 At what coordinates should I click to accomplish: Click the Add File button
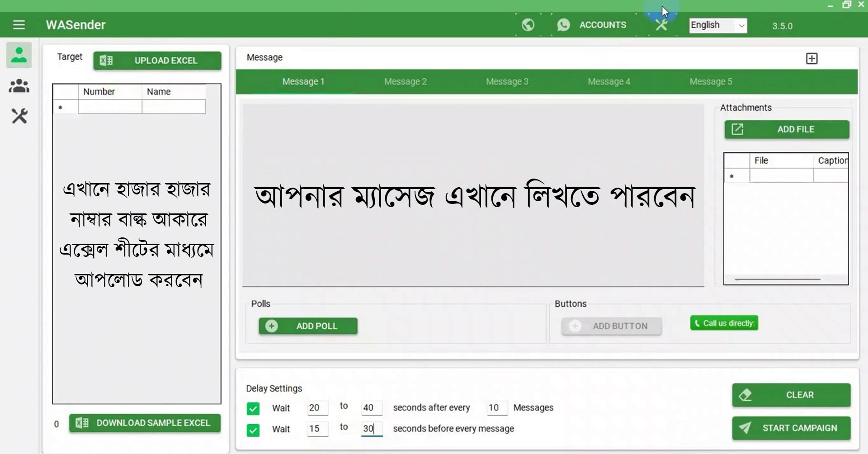point(787,129)
